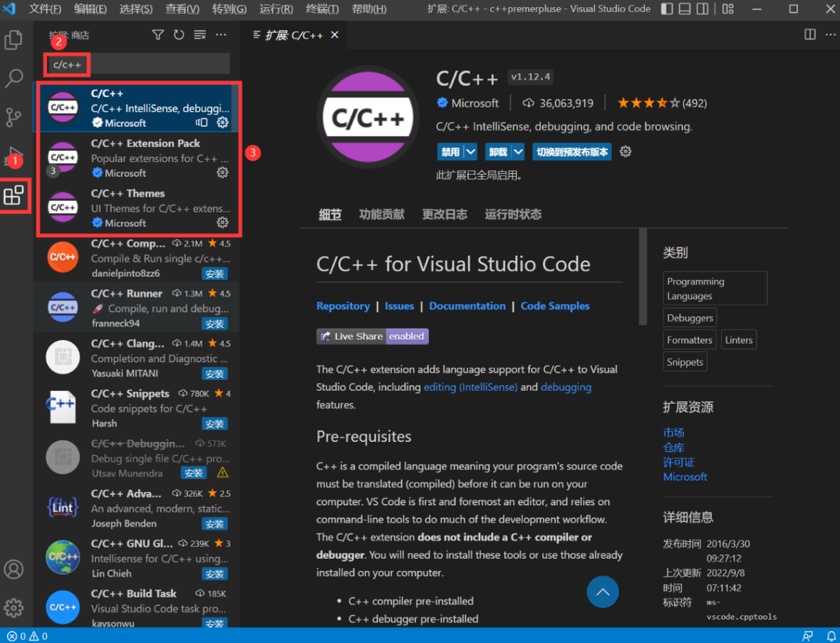Viewport: 840px width, 643px height.
Task: Click the filter extensions funnel icon
Action: (x=158, y=35)
